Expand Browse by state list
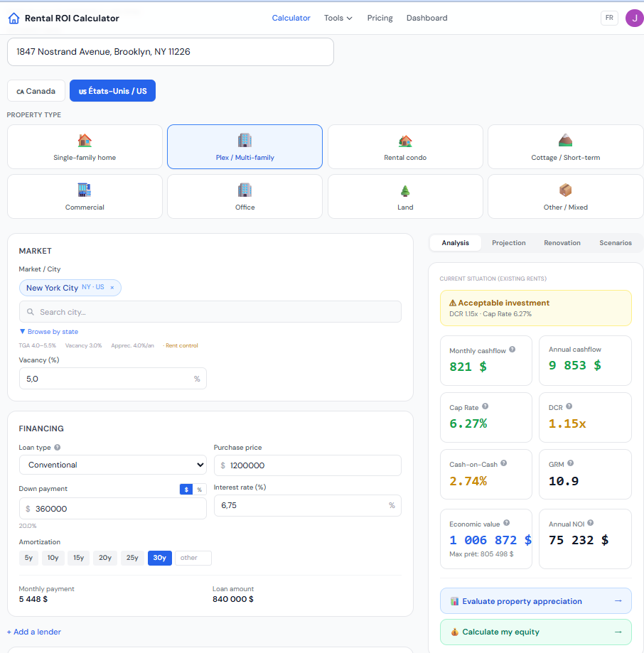The width and height of the screenshot is (644, 653). (x=49, y=332)
